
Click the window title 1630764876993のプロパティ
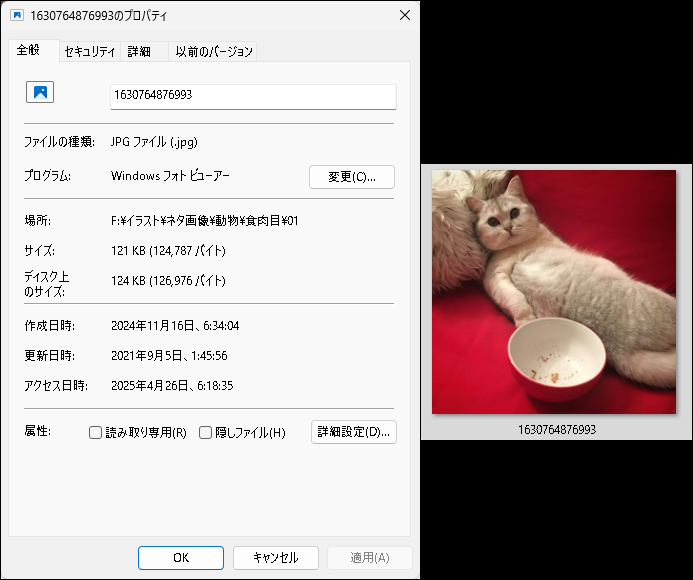coord(99,16)
